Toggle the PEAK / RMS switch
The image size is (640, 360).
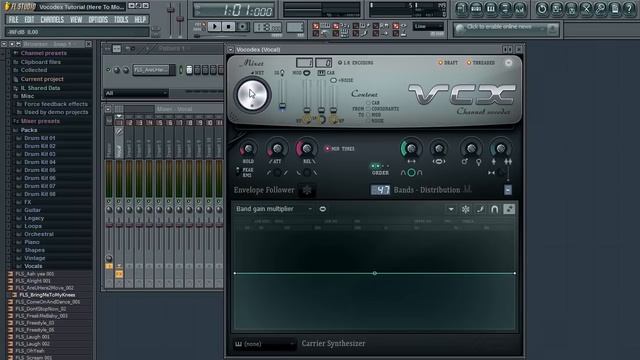[238, 172]
